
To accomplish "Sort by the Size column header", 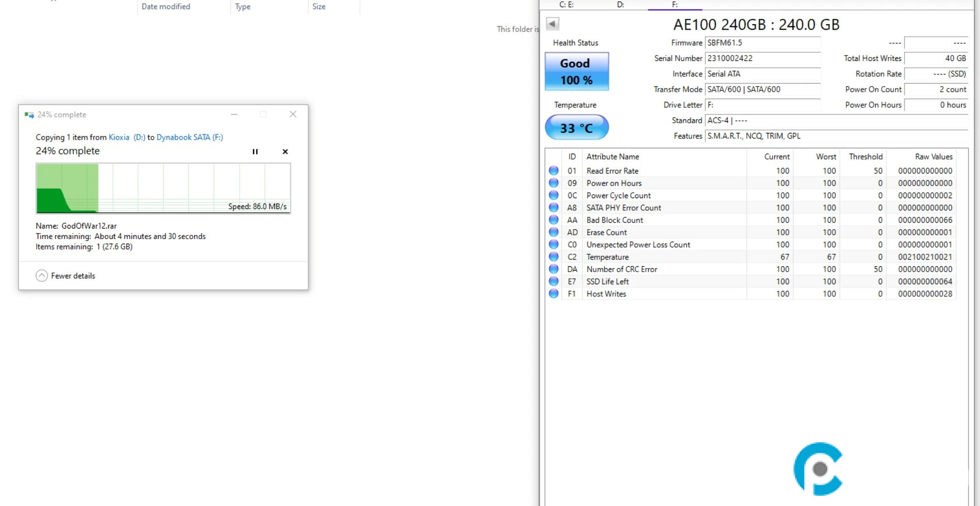I will pos(319,7).
